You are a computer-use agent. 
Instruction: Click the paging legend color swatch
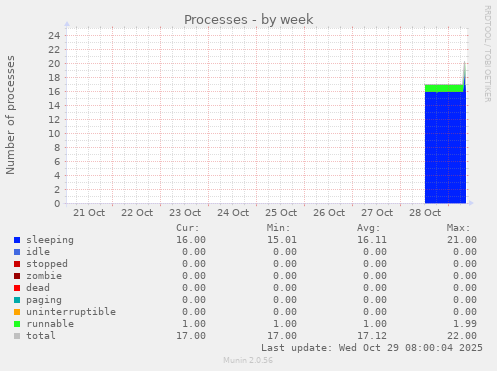tap(17, 300)
